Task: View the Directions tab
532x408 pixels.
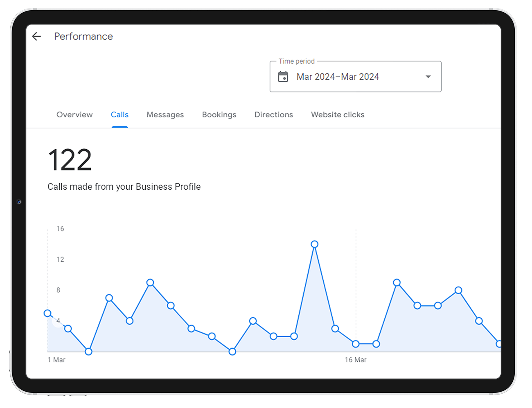Action: [x=274, y=115]
